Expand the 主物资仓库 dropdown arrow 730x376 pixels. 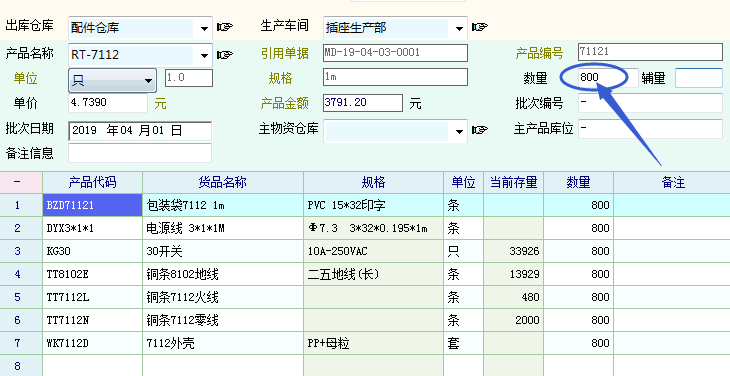[x=459, y=131]
